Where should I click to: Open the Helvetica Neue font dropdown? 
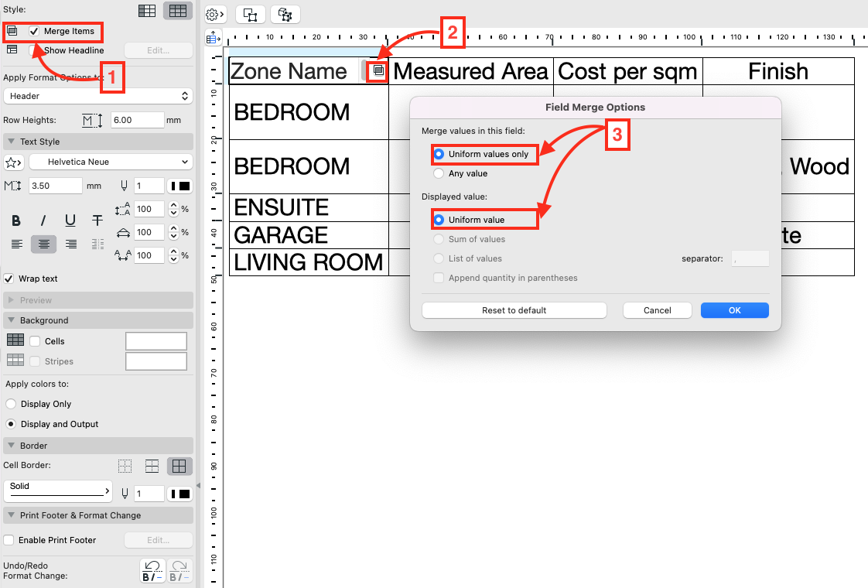[x=111, y=162]
